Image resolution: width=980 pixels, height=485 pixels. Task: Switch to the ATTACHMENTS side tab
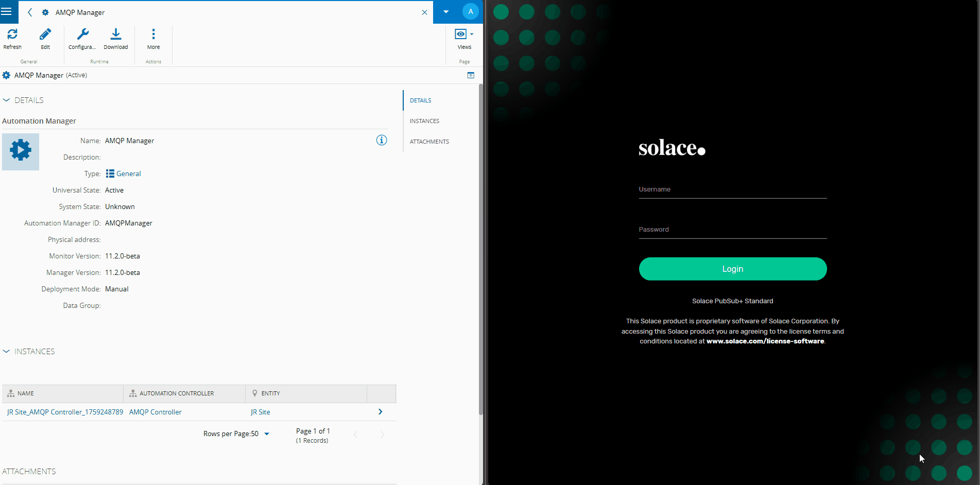(x=429, y=142)
